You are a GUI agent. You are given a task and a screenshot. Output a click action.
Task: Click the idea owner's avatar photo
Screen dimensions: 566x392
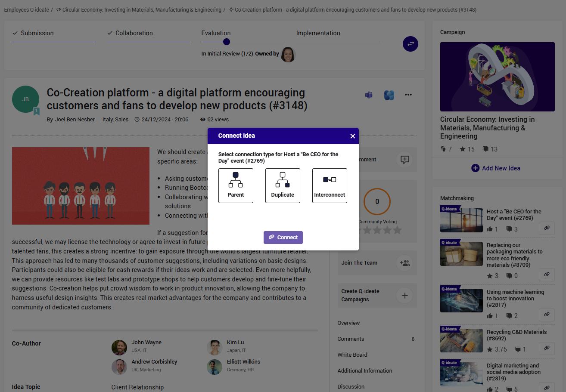tap(288, 55)
